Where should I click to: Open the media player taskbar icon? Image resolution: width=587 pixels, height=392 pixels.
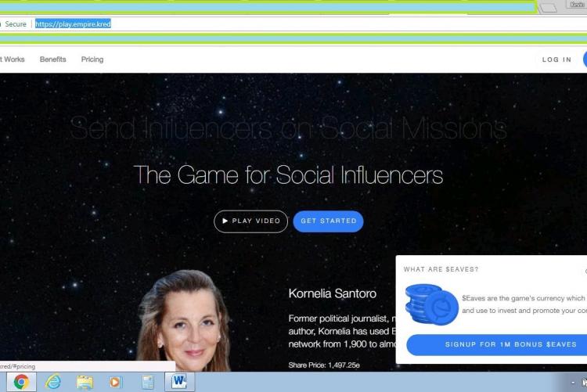point(116,382)
